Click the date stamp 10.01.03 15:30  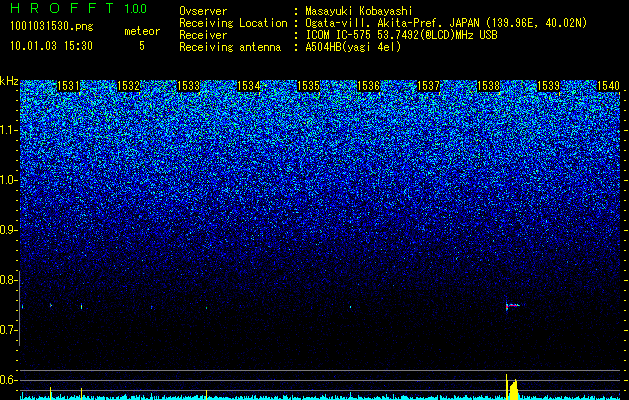[x=51, y=46]
